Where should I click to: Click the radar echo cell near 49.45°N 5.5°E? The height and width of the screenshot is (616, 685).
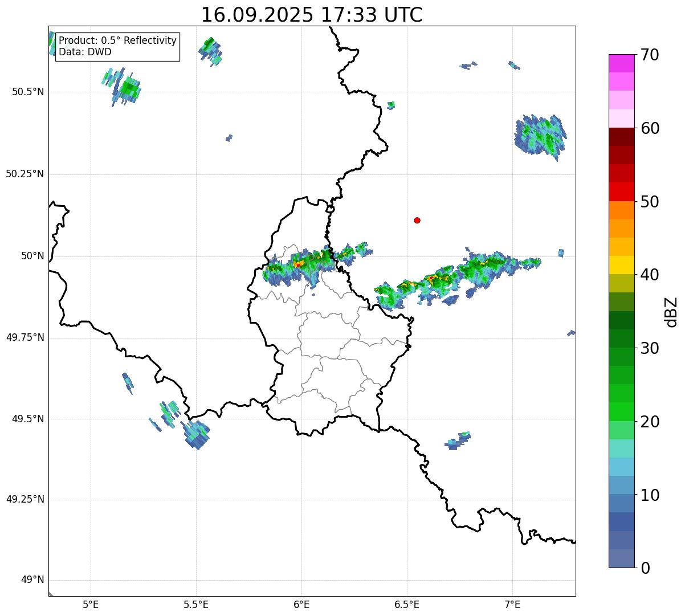(x=195, y=434)
